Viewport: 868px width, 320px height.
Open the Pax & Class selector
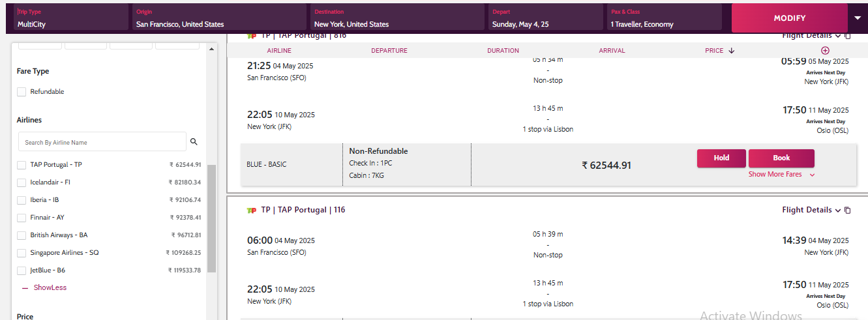pos(664,18)
